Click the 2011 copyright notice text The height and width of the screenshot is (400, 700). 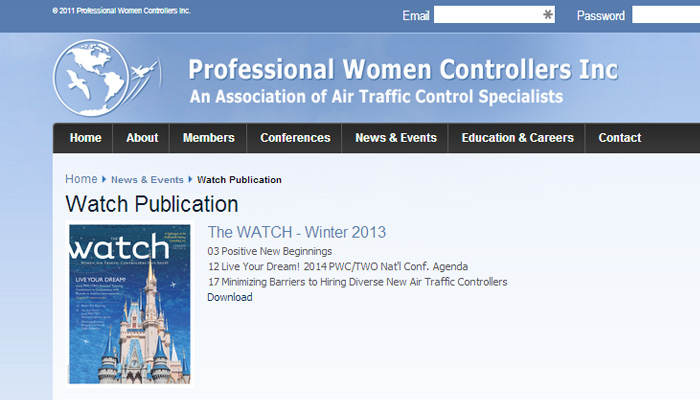121,11
